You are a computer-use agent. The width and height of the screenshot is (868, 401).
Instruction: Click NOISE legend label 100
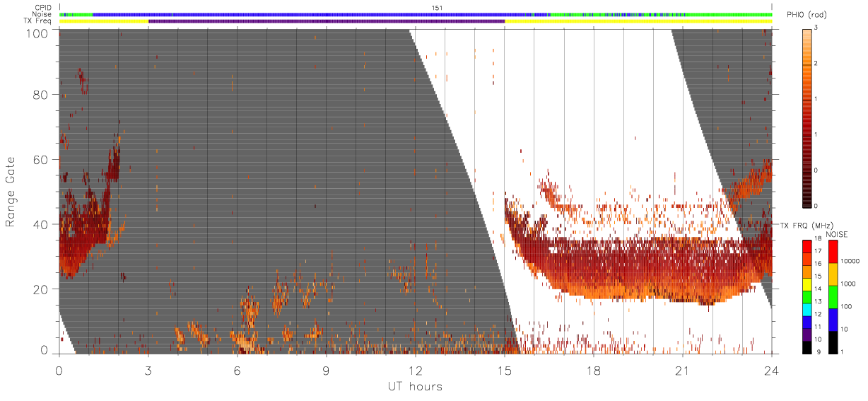click(845, 307)
